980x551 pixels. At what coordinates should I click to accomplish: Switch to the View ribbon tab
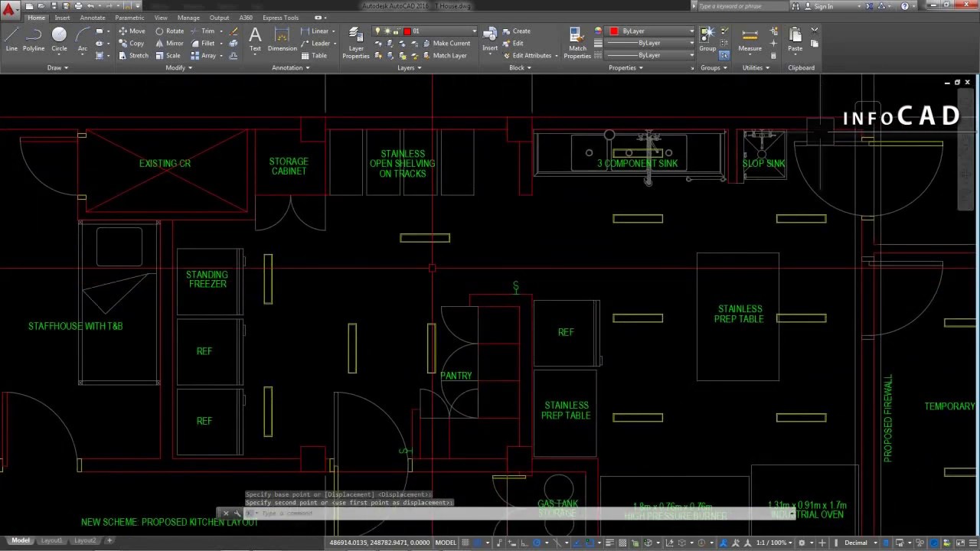(x=160, y=18)
